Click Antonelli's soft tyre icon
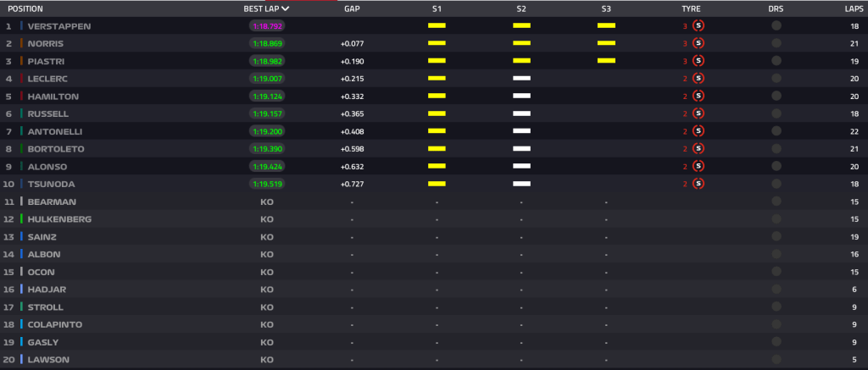868x370 pixels. [x=698, y=131]
